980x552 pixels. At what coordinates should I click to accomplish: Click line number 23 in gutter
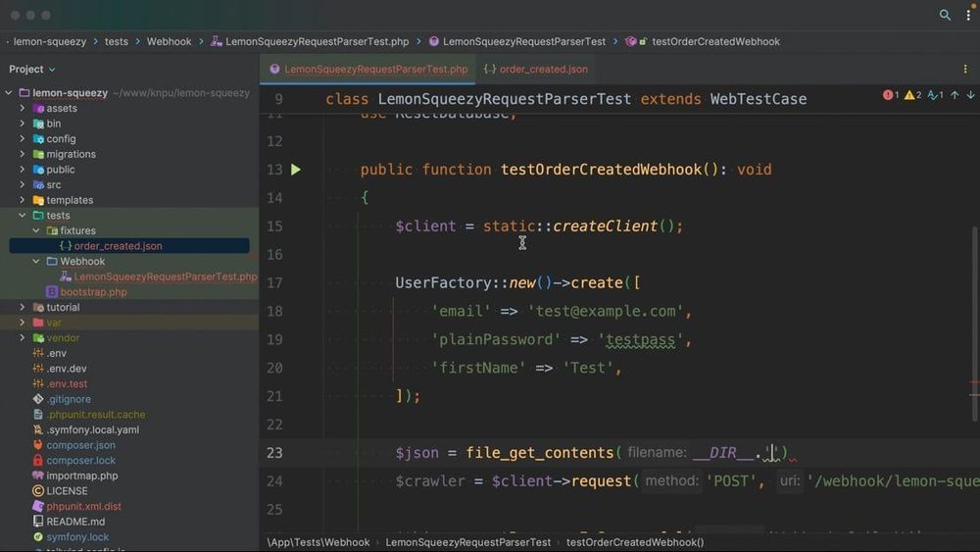(275, 453)
